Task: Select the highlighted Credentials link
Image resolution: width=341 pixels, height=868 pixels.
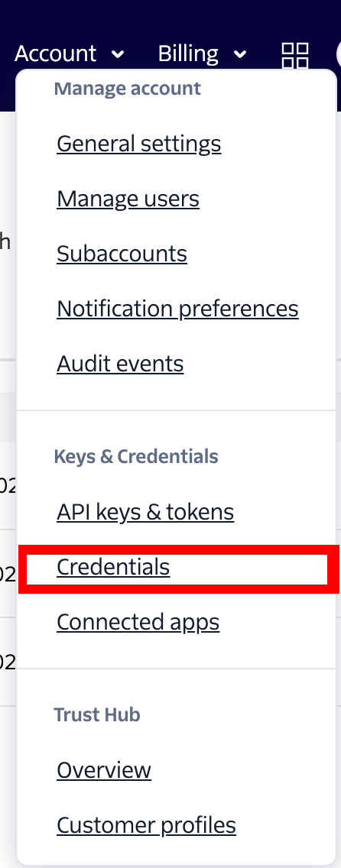Action: point(113,567)
